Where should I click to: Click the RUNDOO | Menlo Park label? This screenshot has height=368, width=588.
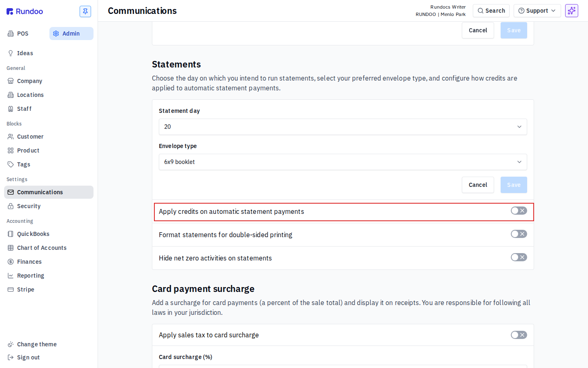point(441,14)
